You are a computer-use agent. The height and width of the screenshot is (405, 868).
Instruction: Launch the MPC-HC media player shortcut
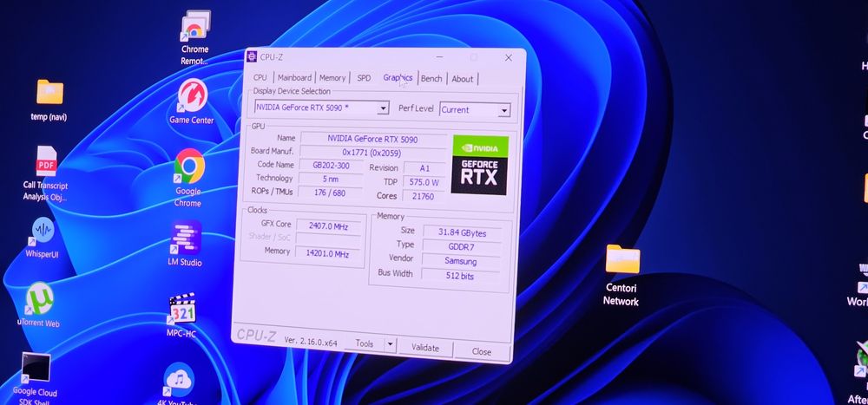[181, 316]
